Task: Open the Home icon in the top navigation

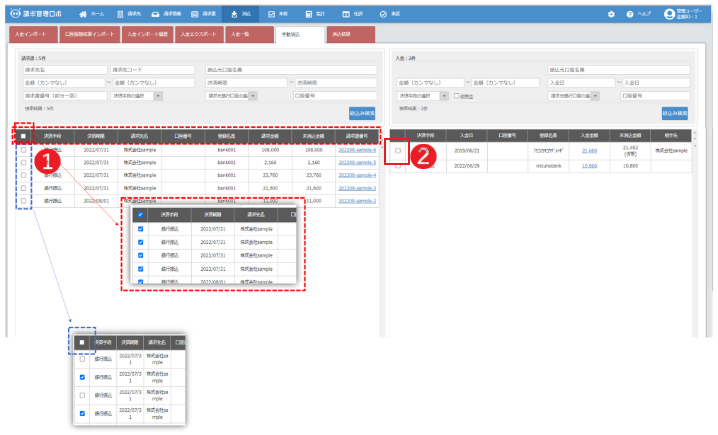Action: coord(83,15)
